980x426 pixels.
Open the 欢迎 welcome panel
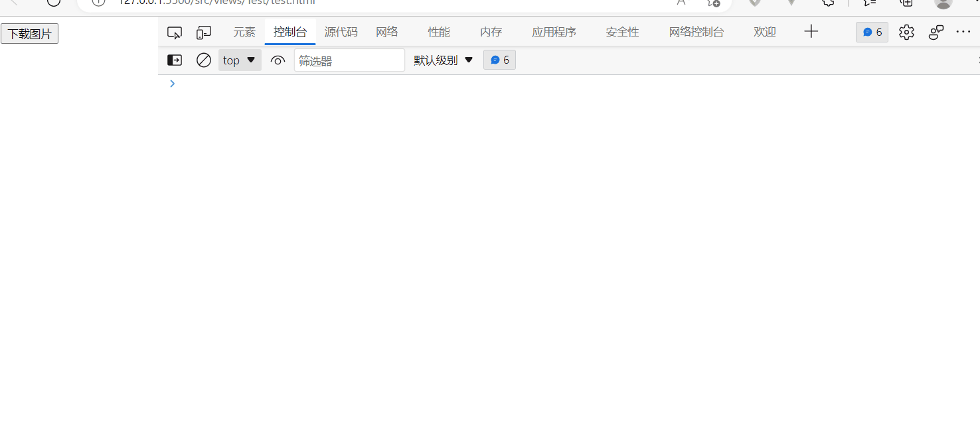764,32
